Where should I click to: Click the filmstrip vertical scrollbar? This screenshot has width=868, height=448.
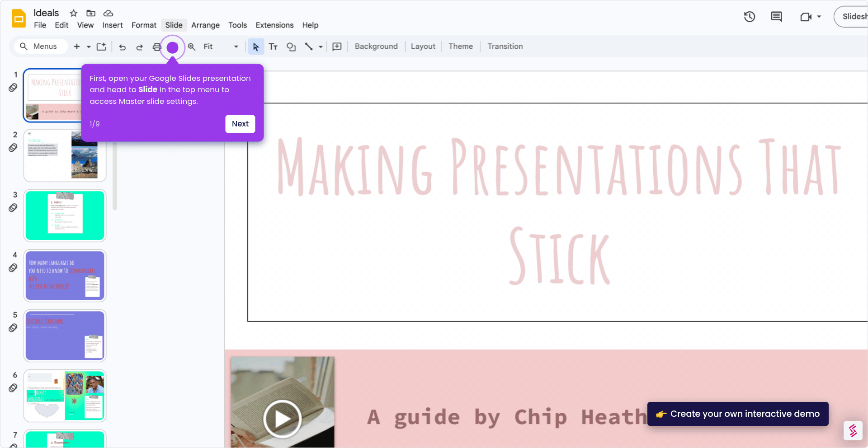(115, 176)
